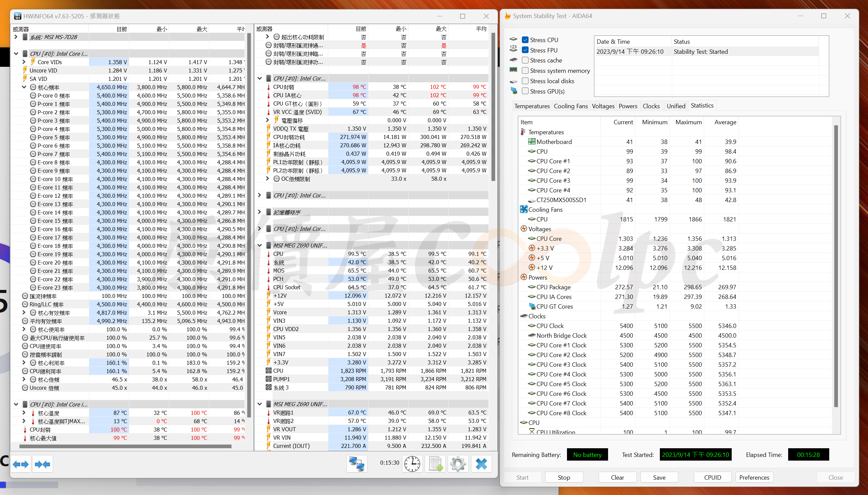Collapse the first MSI MEG Z690 UNIF... group
Image resolution: width=868 pixels, height=495 pixels.
coord(259,245)
